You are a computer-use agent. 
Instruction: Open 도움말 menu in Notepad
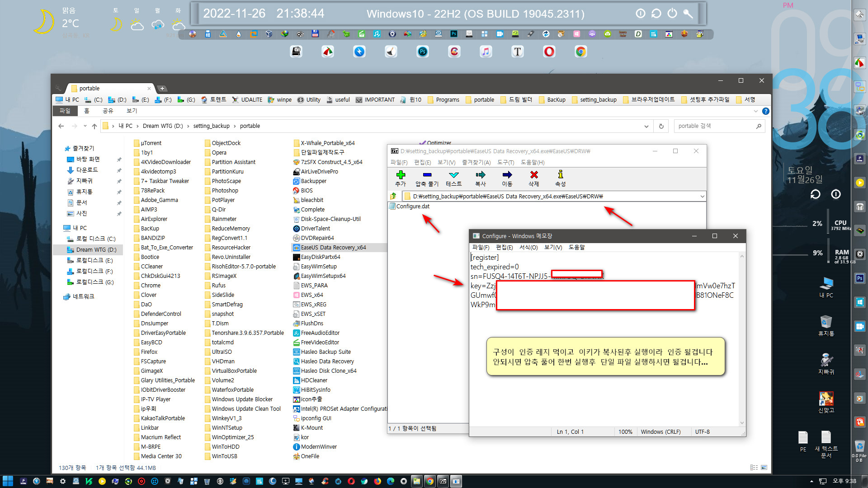point(576,247)
